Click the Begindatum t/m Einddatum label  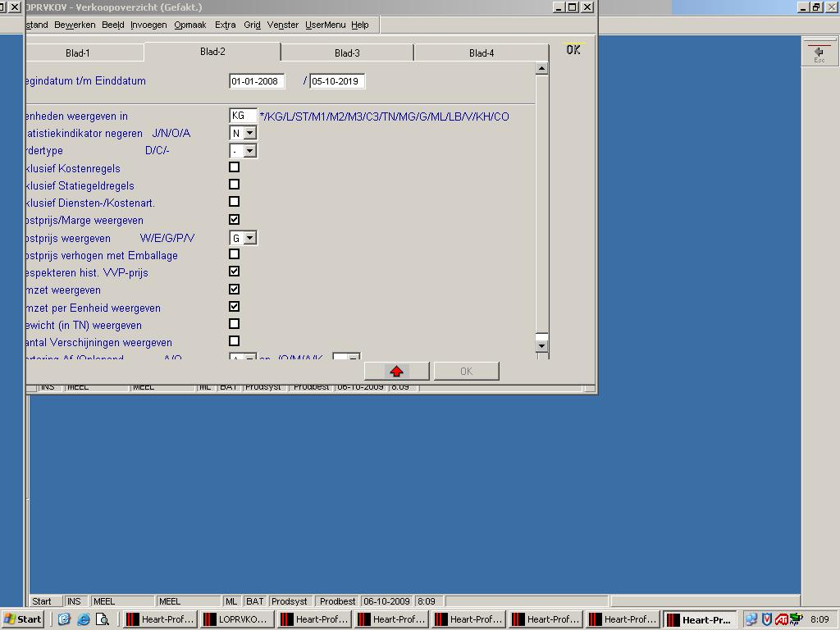click(x=85, y=81)
